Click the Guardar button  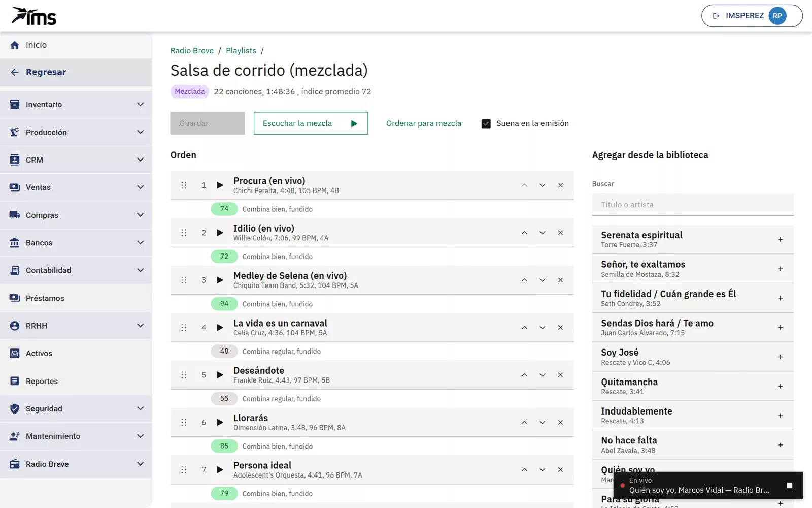(208, 123)
